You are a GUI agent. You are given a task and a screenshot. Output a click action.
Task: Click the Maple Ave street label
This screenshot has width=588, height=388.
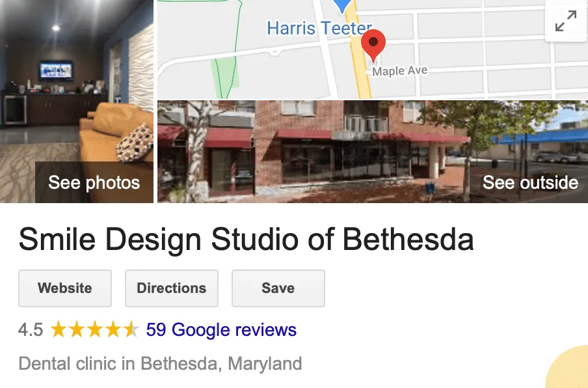pyautogui.click(x=400, y=71)
